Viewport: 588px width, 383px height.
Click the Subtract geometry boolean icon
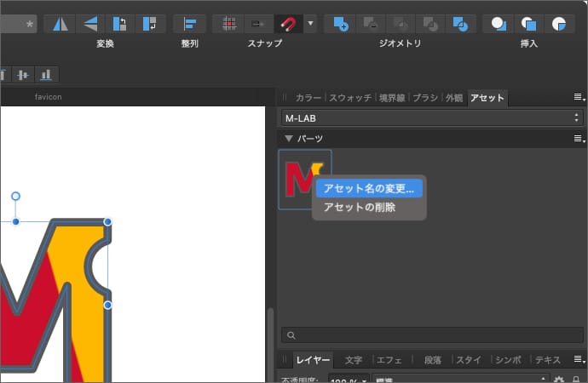pos(370,24)
